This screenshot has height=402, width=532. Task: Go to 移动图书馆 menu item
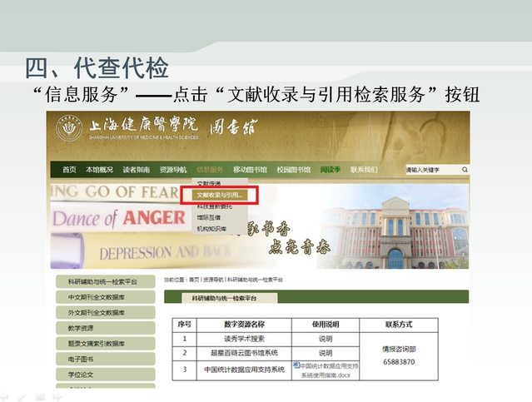coord(251,169)
